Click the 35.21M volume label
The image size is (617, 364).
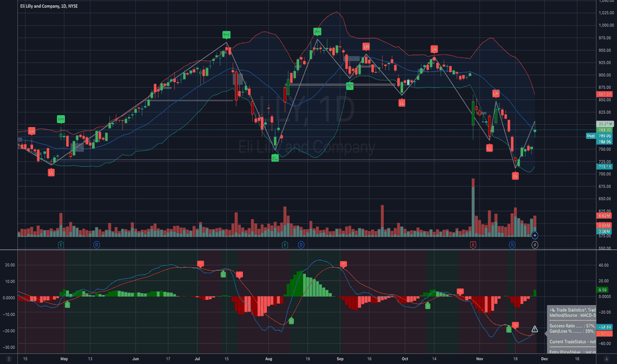(x=605, y=124)
